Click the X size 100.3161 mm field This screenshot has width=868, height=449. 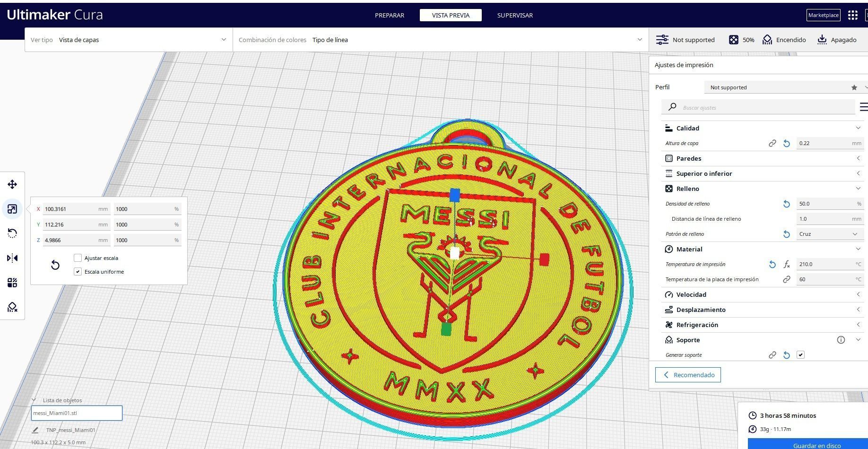[x=77, y=209]
